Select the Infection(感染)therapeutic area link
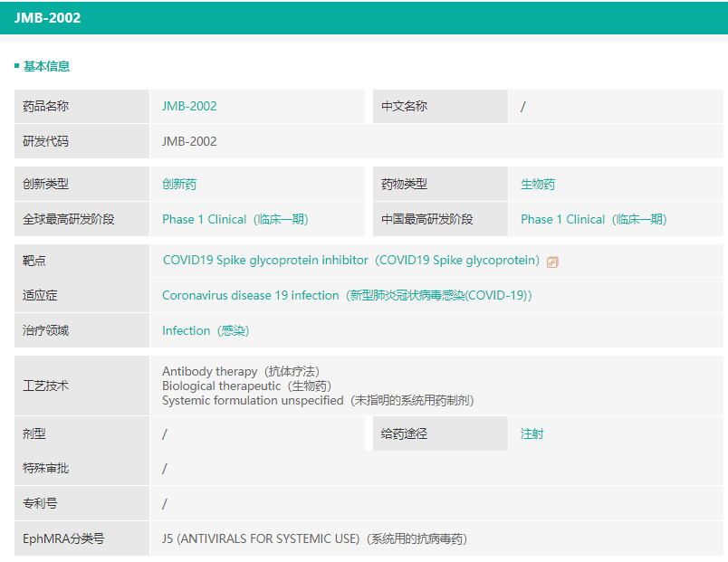This screenshot has height=562, width=728. 206,330
